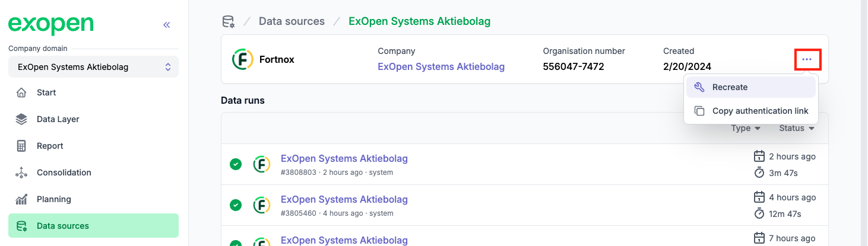Click the green success checkmark for run #3808803
Image resolution: width=868 pixels, height=246 pixels.
236,164
